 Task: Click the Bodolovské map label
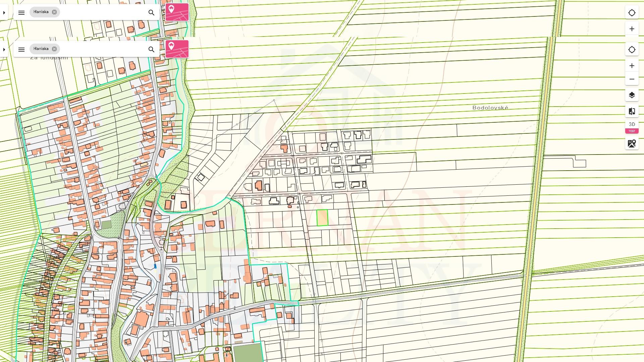pos(490,108)
